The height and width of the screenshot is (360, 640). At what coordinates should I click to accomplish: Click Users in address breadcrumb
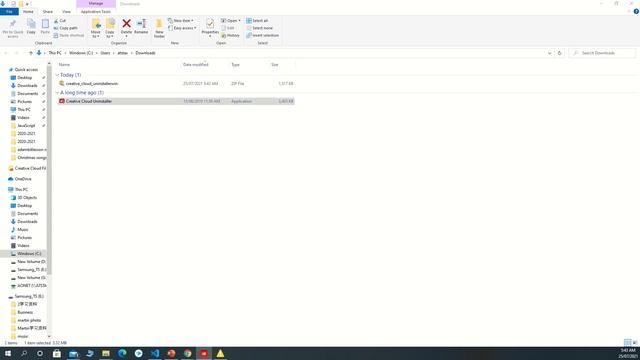point(105,53)
